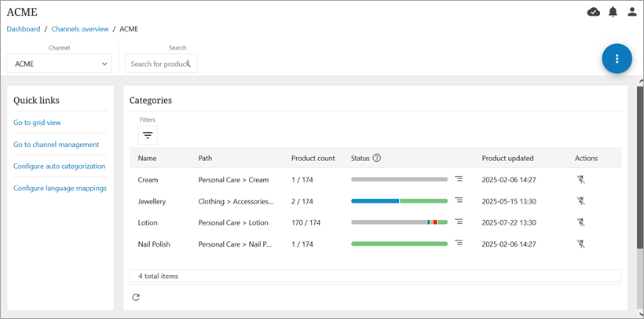The height and width of the screenshot is (319, 644).
Task: Toggle the pin action for Nail Polish
Action: tap(581, 244)
